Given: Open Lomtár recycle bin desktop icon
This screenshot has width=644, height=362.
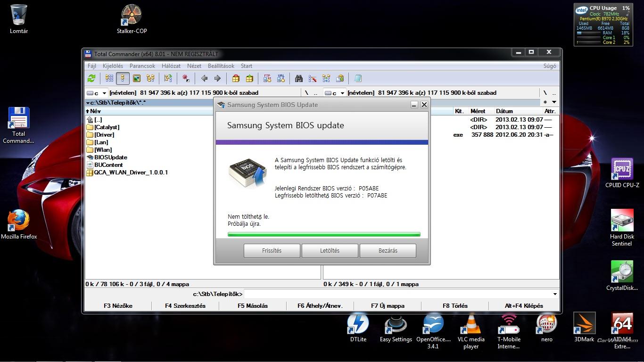Looking at the screenshot, I should click(x=19, y=19).
